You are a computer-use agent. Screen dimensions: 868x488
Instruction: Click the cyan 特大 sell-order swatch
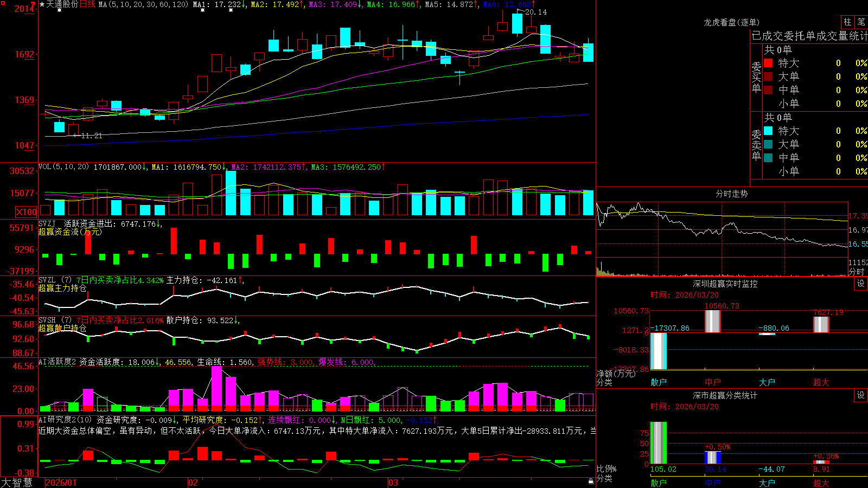pyautogui.click(x=768, y=131)
